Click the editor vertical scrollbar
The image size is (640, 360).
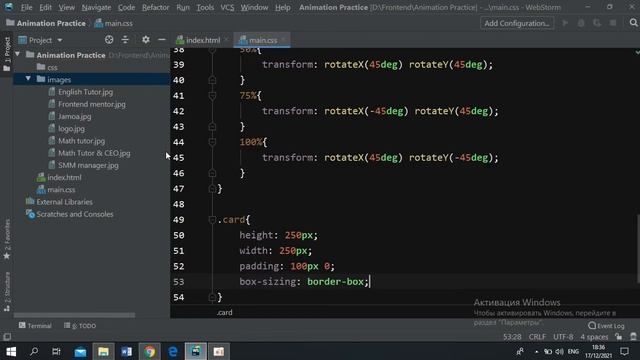638,248
